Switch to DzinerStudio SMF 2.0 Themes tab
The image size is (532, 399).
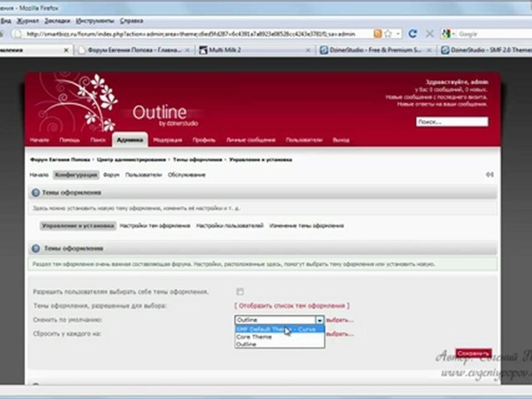point(485,50)
